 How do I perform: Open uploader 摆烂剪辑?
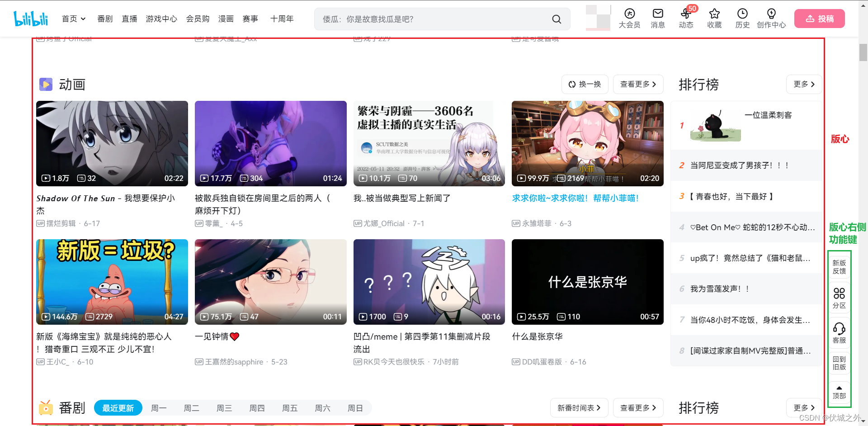pyautogui.click(x=61, y=223)
